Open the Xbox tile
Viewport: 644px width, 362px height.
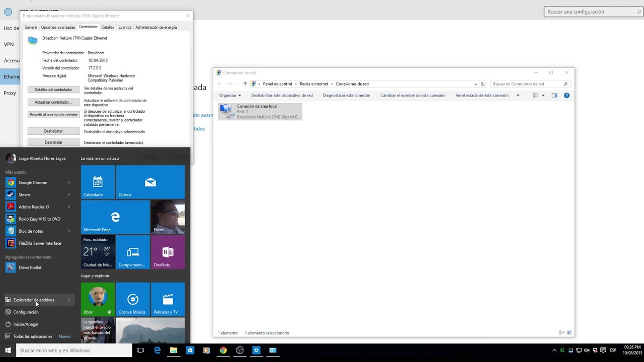coord(98,299)
